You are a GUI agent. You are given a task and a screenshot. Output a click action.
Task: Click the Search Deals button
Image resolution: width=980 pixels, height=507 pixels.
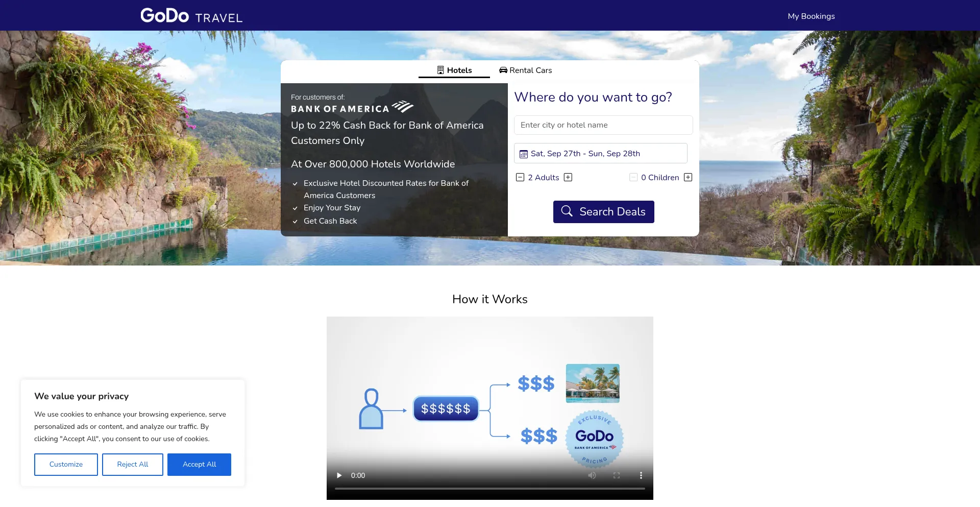click(x=604, y=212)
